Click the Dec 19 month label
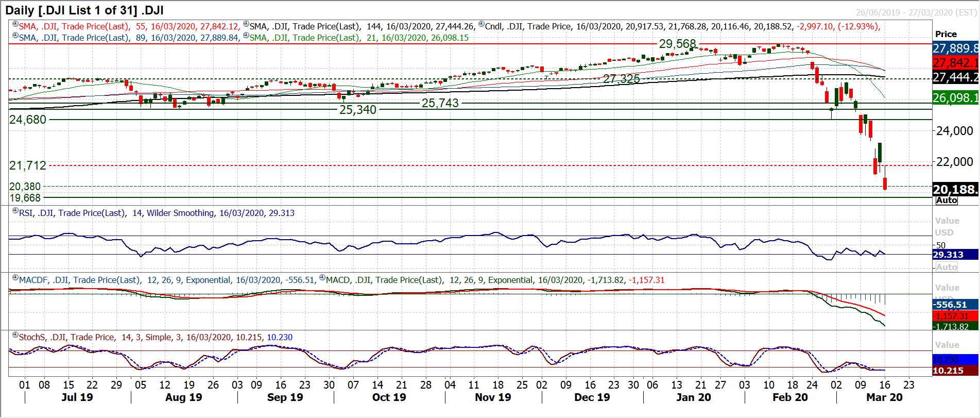 point(592,397)
